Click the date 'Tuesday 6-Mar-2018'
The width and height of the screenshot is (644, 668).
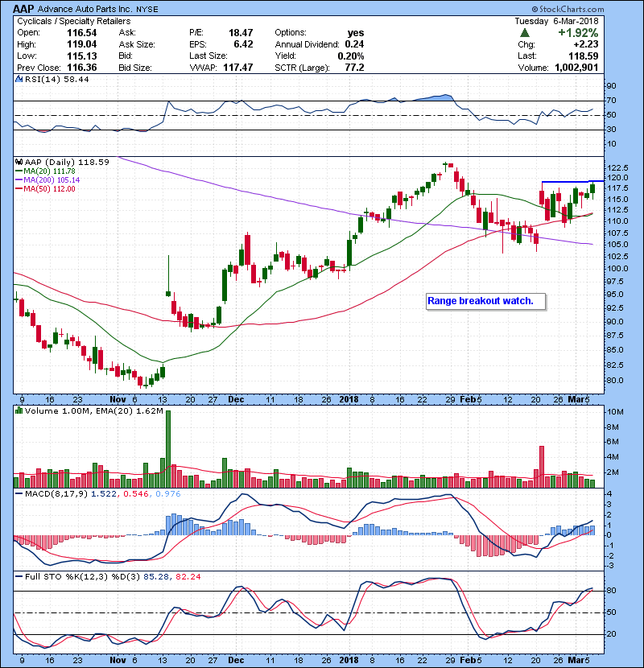(556, 21)
